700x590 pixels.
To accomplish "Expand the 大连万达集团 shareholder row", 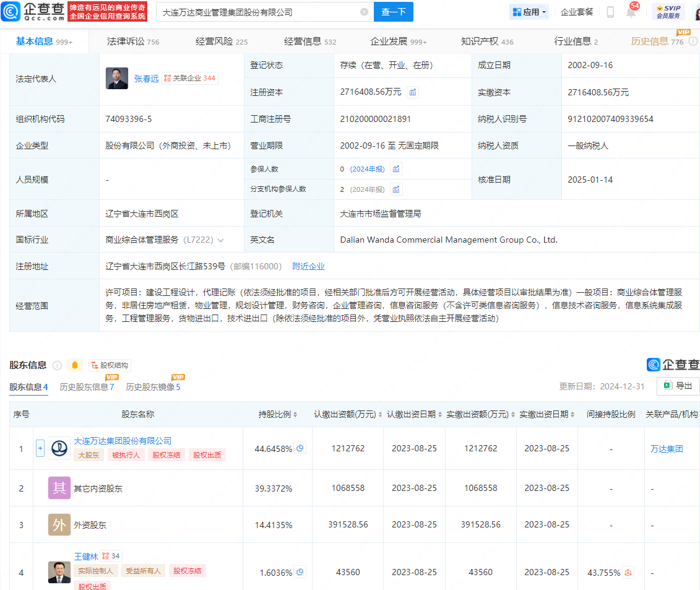I will (x=40, y=448).
